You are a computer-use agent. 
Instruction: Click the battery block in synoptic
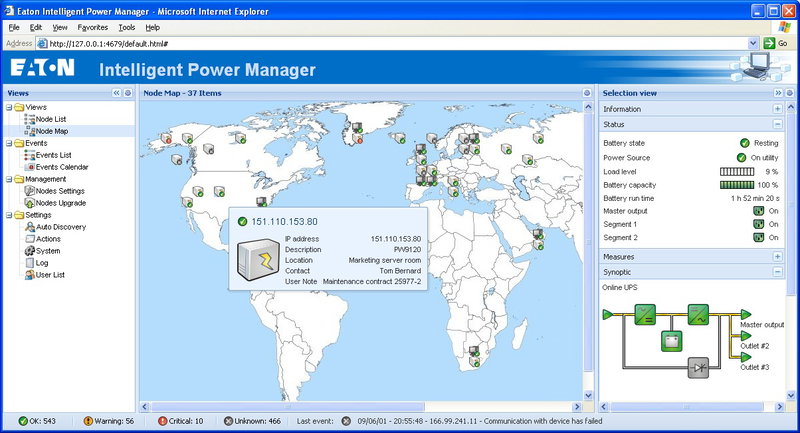point(671,341)
